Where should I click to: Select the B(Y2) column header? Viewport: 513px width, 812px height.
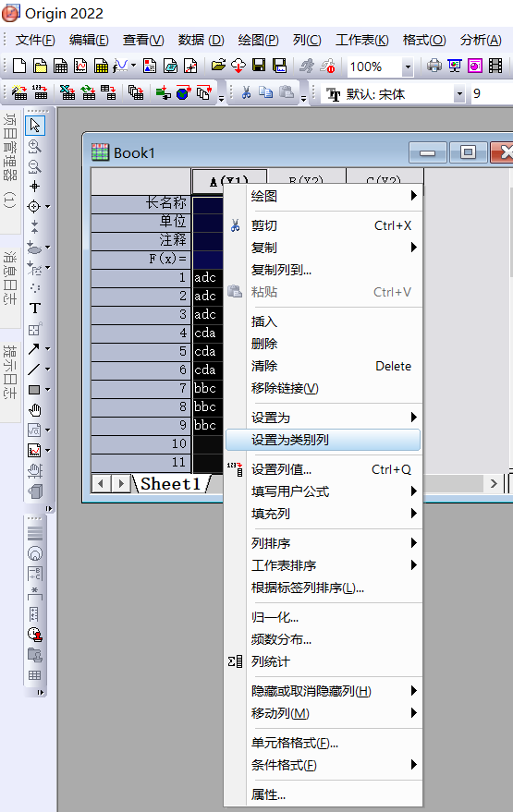[306, 176]
